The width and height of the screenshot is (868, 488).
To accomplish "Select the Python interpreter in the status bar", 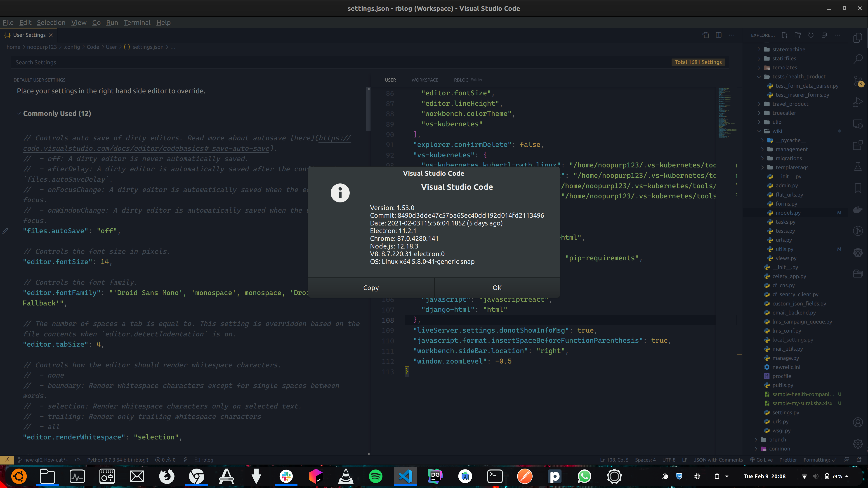I will coord(118,459).
